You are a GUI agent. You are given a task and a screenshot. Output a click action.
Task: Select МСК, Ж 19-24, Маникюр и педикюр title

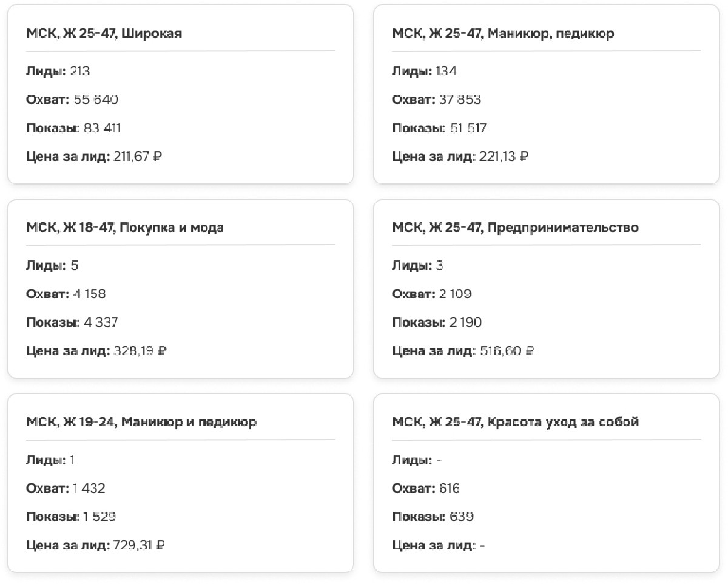(141, 422)
